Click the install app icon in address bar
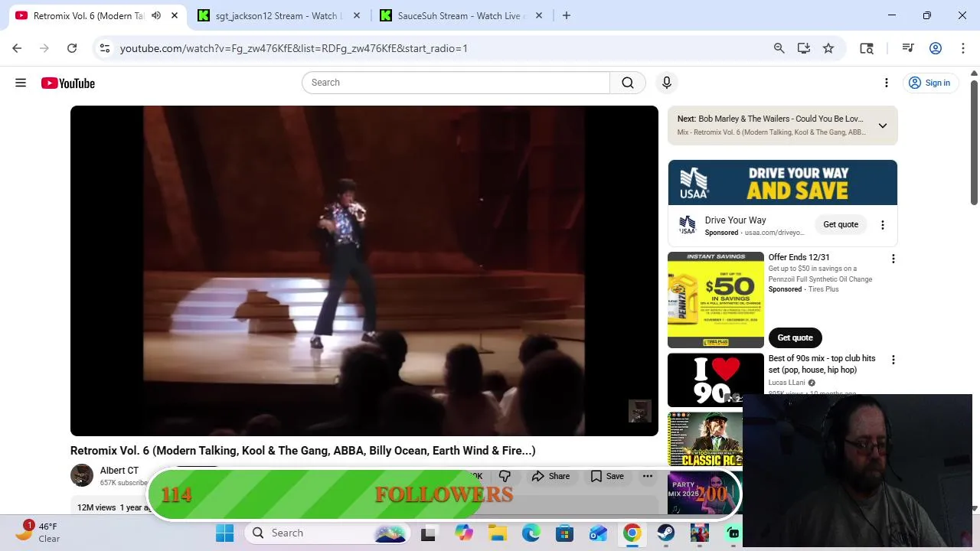 pyautogui.click(x=804, y=48)
